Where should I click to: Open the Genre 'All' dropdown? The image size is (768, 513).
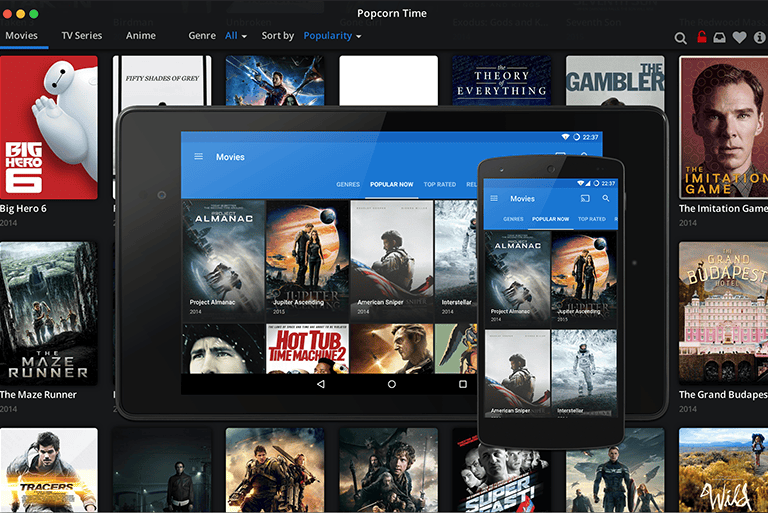tap(236, 36)
